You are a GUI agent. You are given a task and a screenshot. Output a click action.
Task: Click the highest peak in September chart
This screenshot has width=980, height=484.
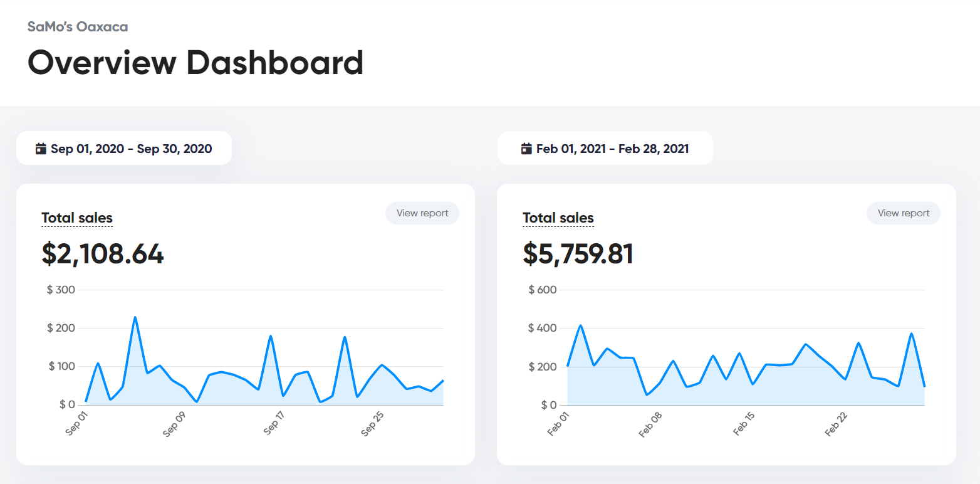pos(135,317)
